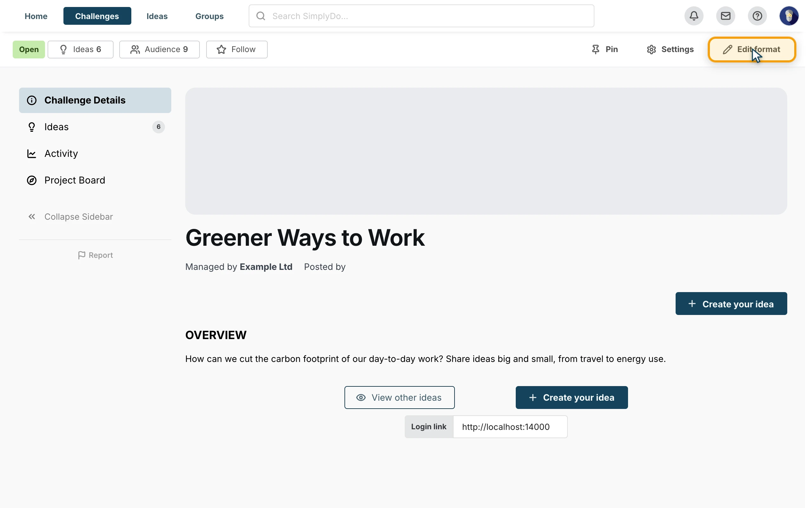
Task: Click the login link URL field
Action: (x=510, y=427)
